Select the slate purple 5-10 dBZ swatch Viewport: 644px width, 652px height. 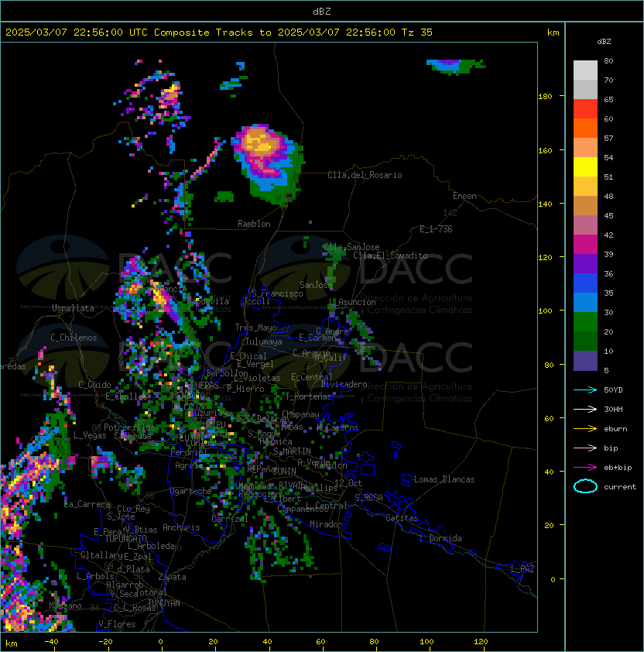(585, 361)
